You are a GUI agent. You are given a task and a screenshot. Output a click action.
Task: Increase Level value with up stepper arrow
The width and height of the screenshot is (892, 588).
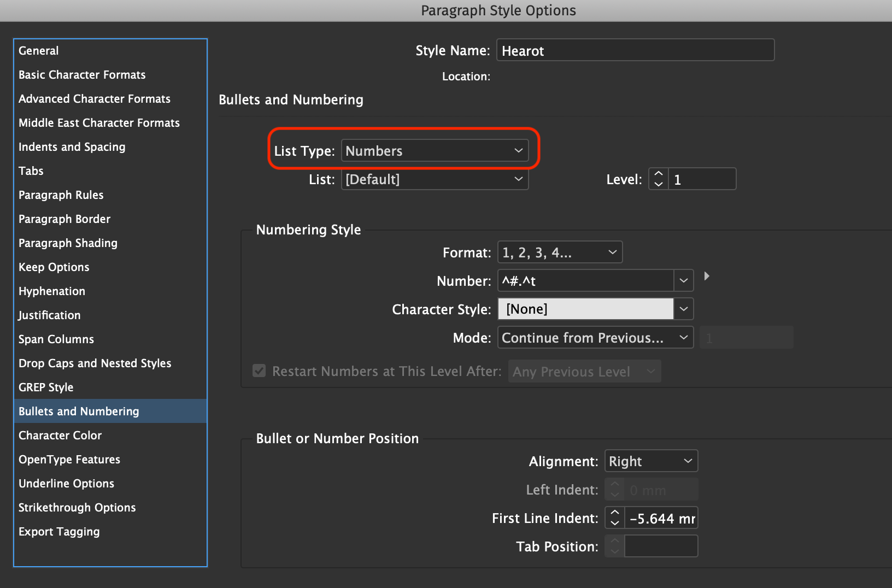click(x=659, y=174)
